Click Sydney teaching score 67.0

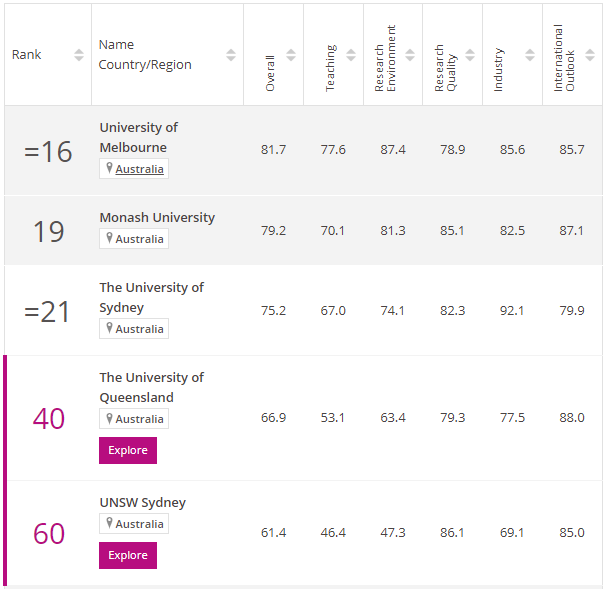coord(333,311)
